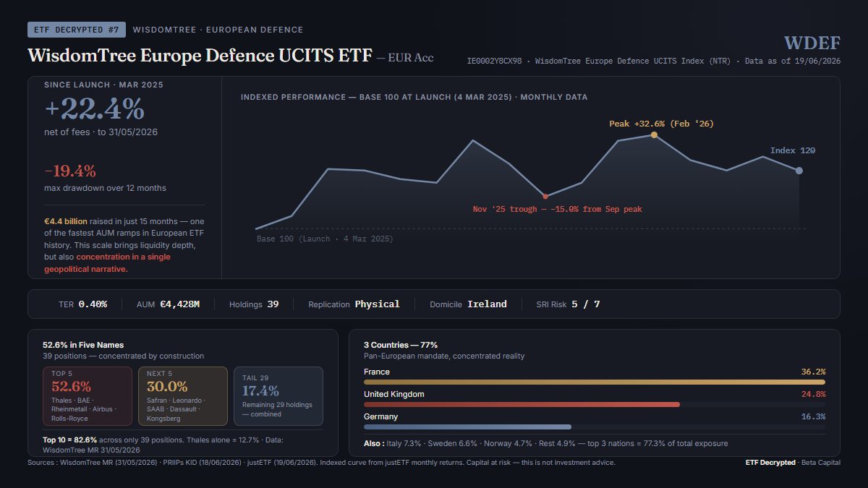Click the TER 0.40% stat
The width and height of the screenshot is (868, 488).
pos(82,304)
